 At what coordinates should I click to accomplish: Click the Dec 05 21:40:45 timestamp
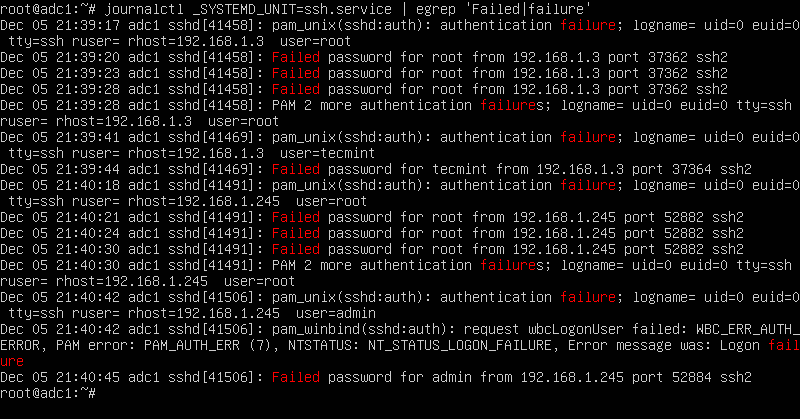(60, 377)
